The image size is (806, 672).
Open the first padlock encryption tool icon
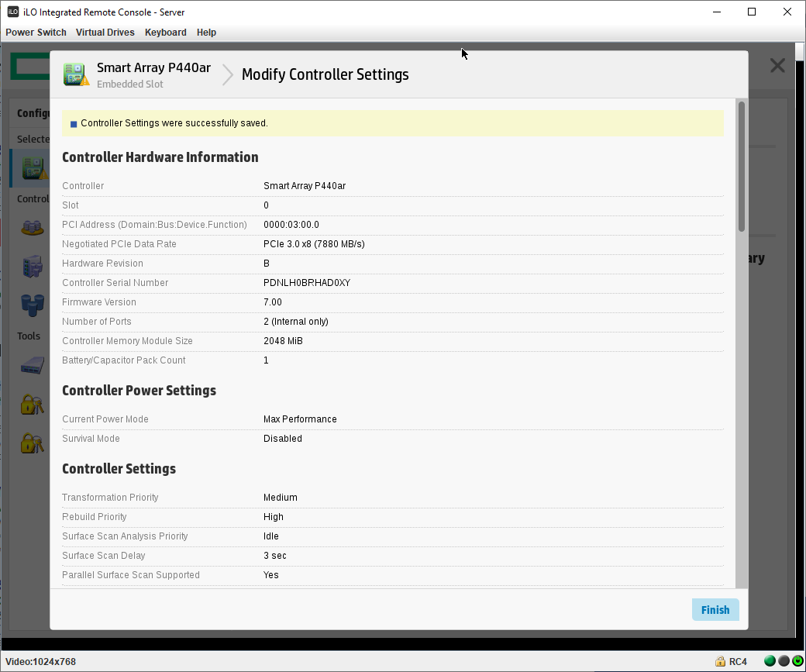click(x=32, y=405)
